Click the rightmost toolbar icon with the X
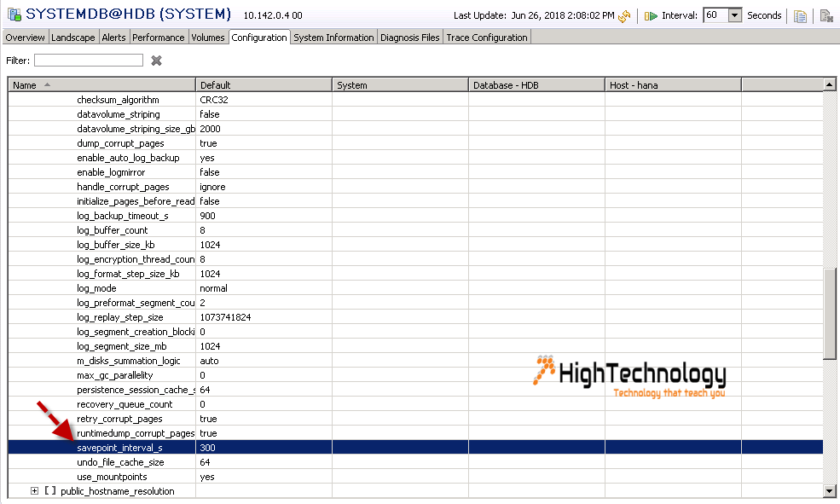 (826, 16)
